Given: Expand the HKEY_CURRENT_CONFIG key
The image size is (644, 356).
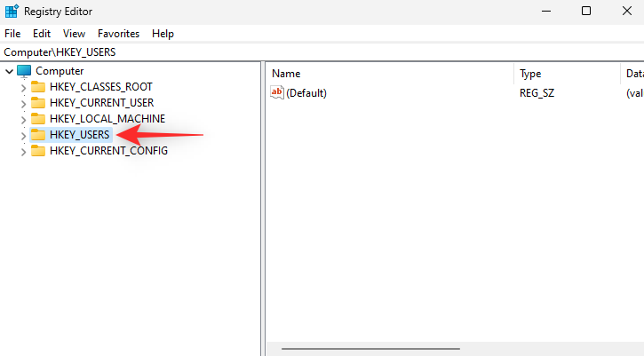Looking at the screenshot, I should click(23, 152).
